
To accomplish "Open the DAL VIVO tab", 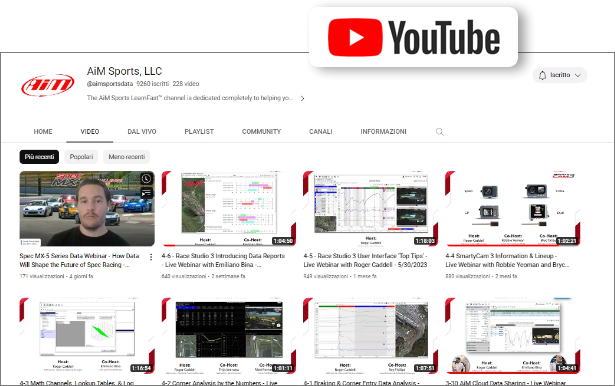I will [x=142, y=132].
